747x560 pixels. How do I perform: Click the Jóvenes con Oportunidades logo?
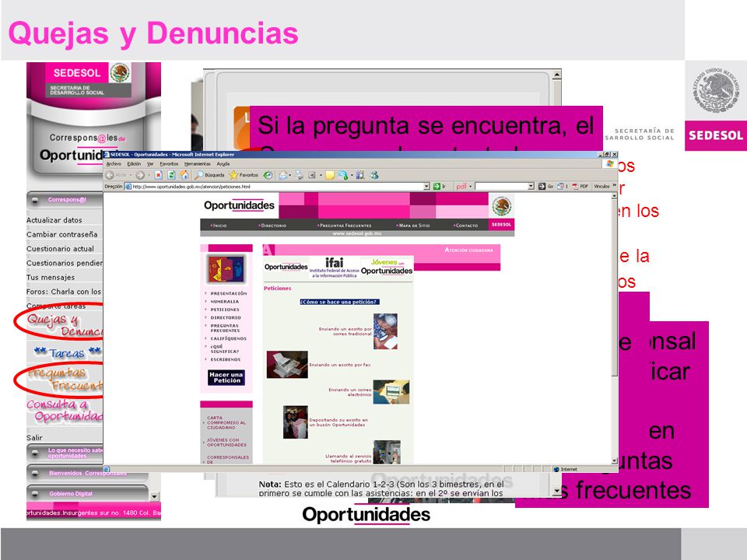coord(387,267)
